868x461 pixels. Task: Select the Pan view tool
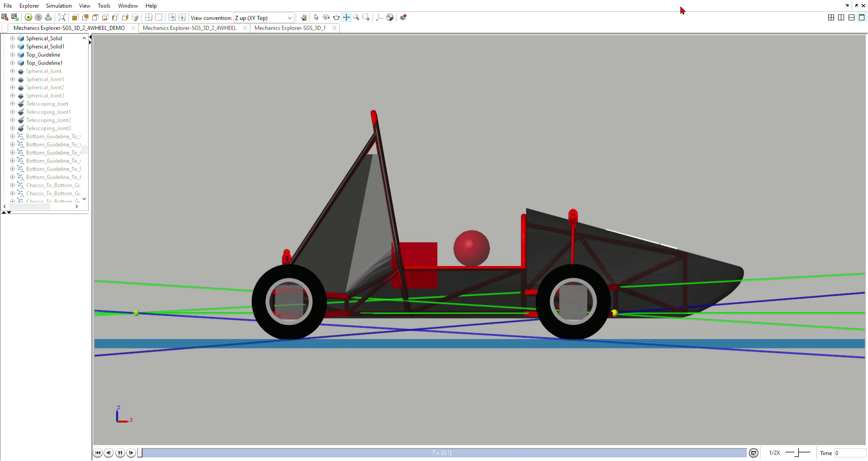(346, 18)
